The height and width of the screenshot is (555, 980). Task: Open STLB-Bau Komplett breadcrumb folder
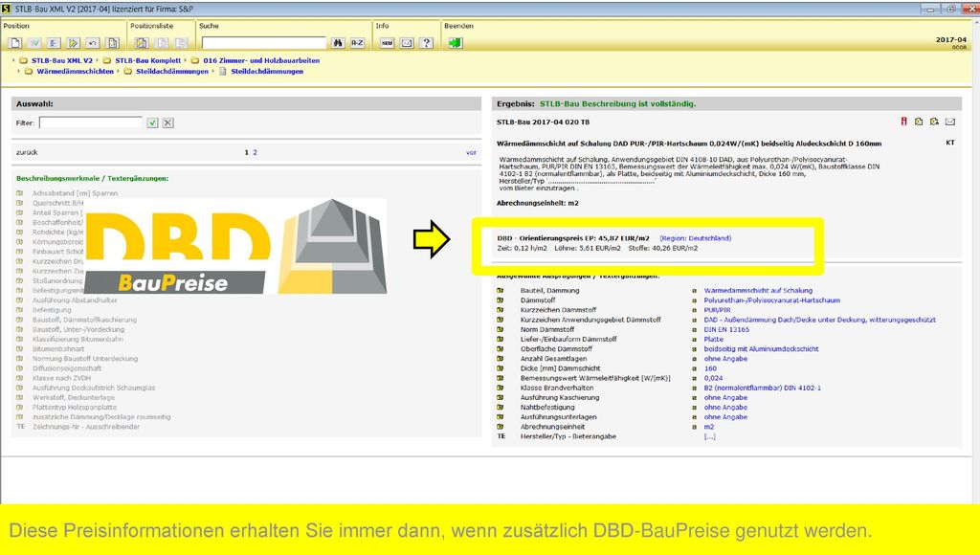click(147, 60)
